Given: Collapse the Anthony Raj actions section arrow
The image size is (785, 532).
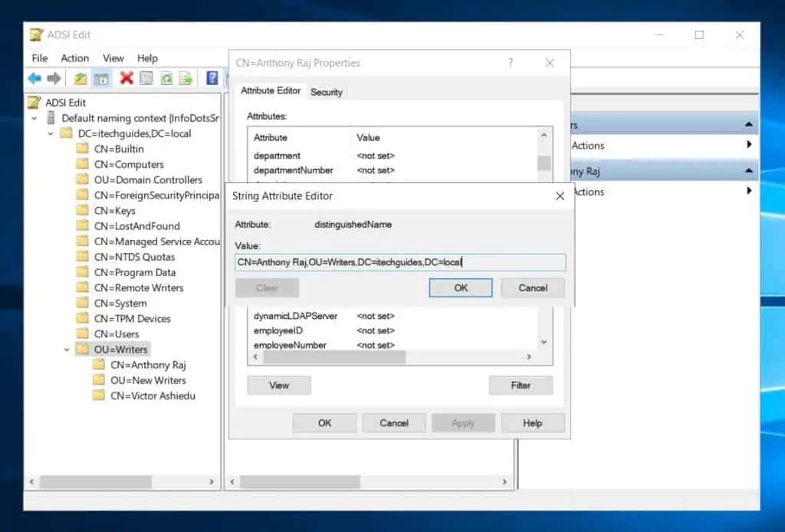Looking at the screenshot, I should click(748, 171).
